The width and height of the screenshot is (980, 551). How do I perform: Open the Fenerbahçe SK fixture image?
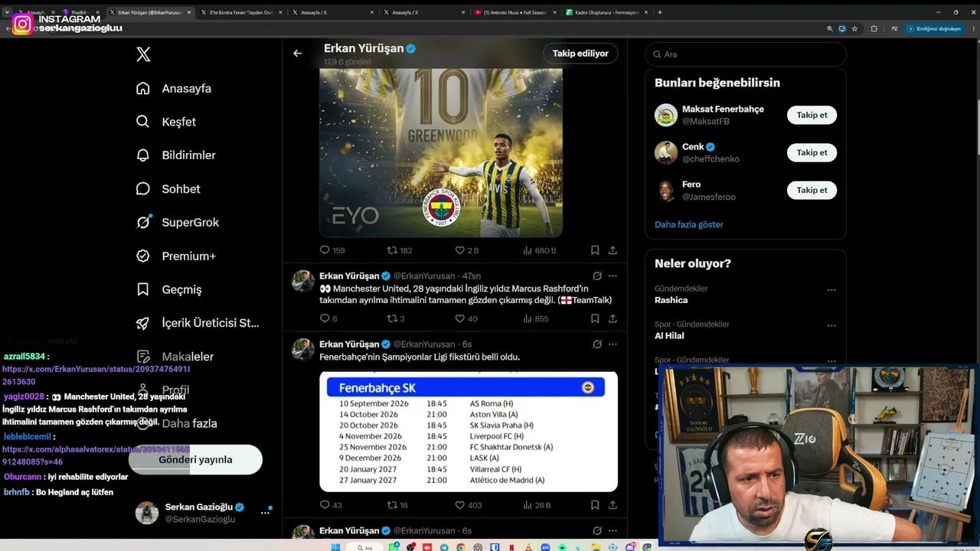click(469, 432)
